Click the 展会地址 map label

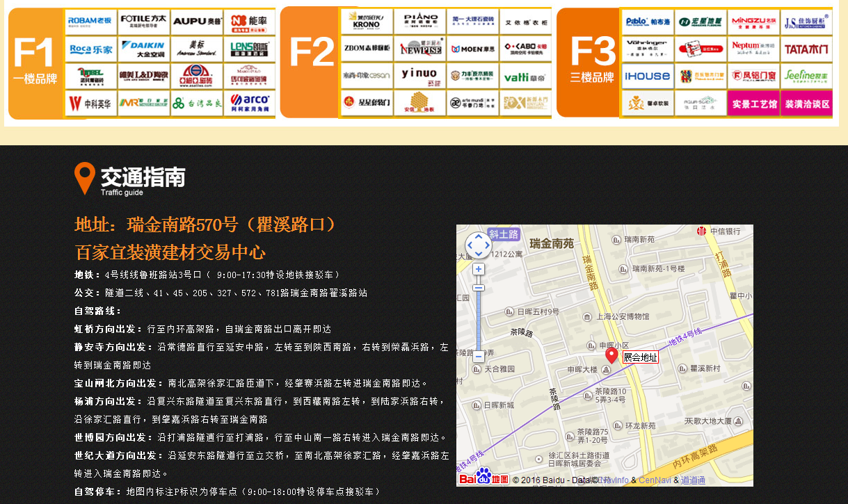640,357
